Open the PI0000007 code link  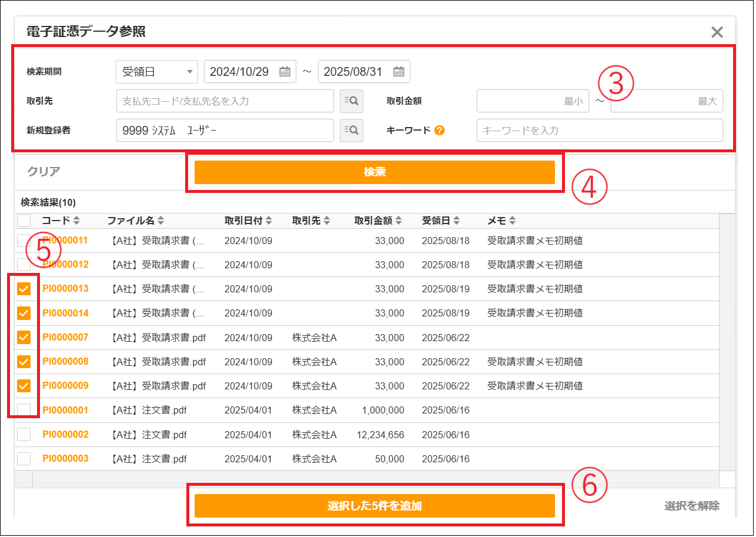[65, 338]
